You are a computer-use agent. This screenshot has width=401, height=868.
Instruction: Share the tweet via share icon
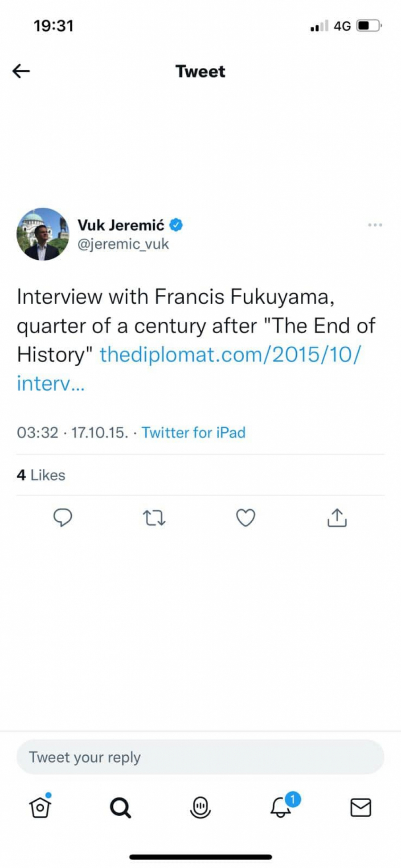click(337, 518)
